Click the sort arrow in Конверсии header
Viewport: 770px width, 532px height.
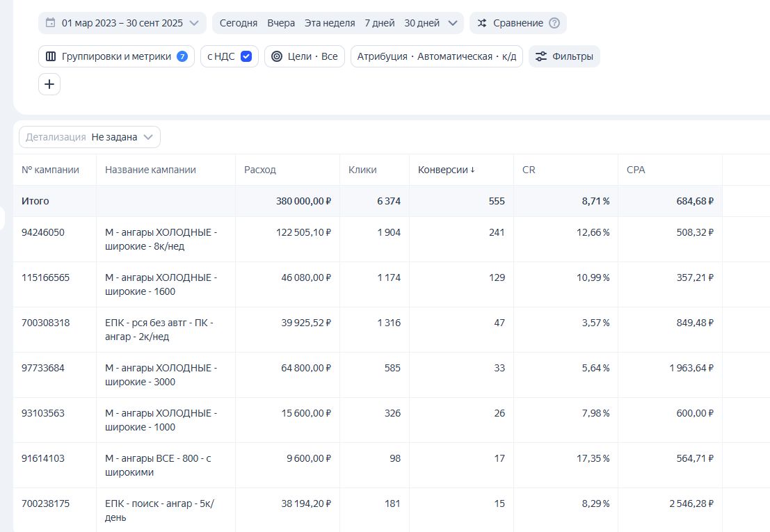[x=473, y=170]
